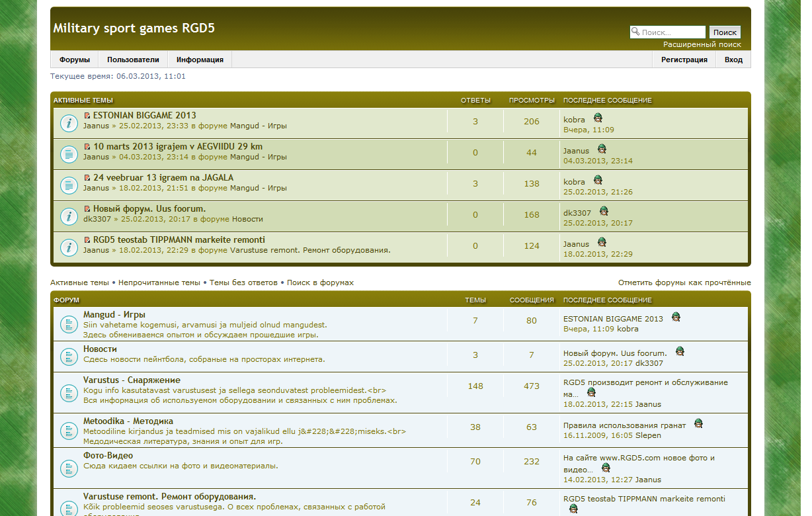Open Непрочитанные темы link
This screenshot has width=812, height=516.
159,282
